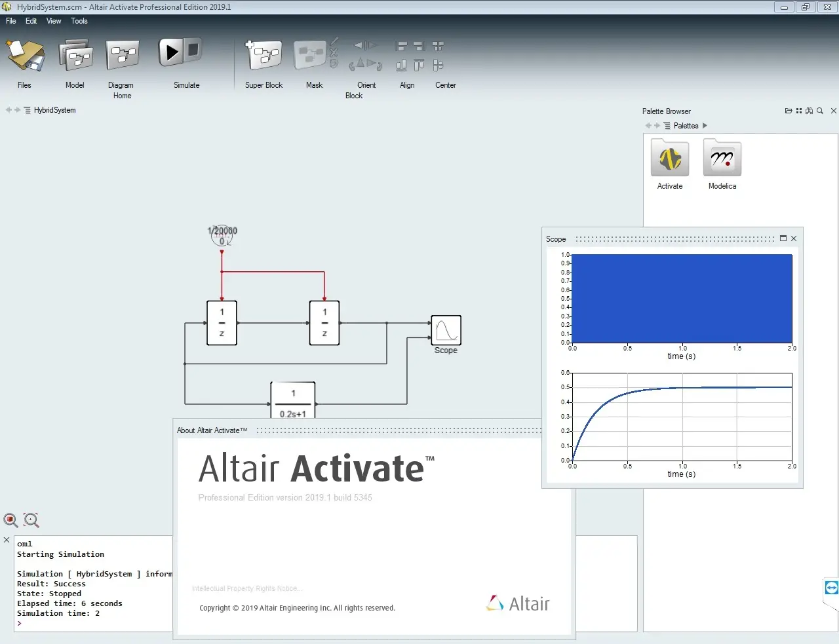This screenshot has width=839, height=644.
Task: Click the zoom-to-fit icon in the diagram corner
Action: 31,520
